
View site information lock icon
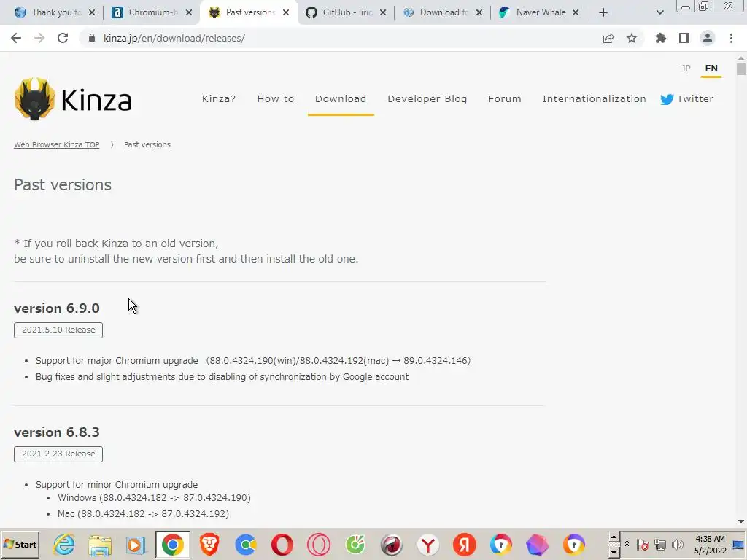click(x=92, y=38)
